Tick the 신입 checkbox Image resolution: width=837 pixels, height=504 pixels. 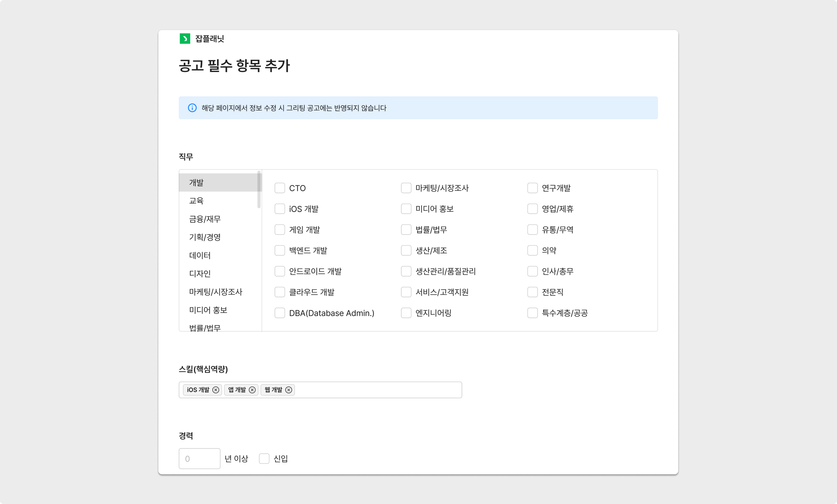264,459
